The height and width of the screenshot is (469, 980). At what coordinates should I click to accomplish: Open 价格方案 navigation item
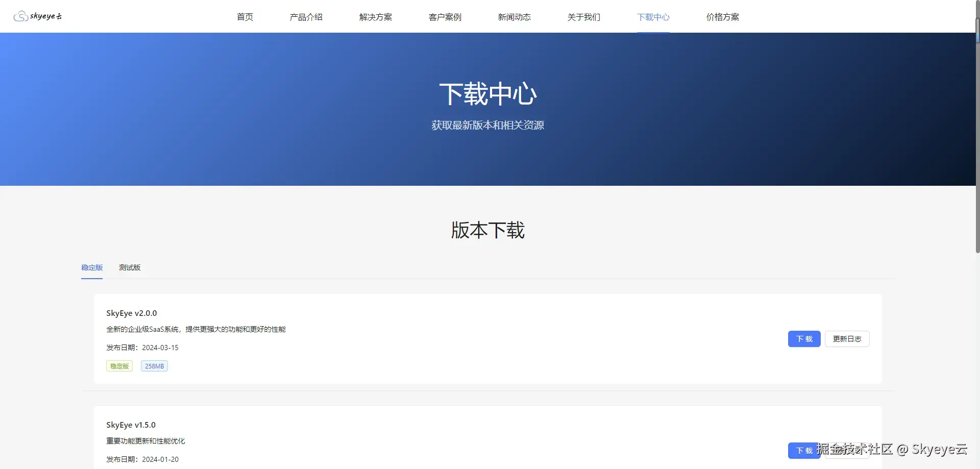click(723, 17)
